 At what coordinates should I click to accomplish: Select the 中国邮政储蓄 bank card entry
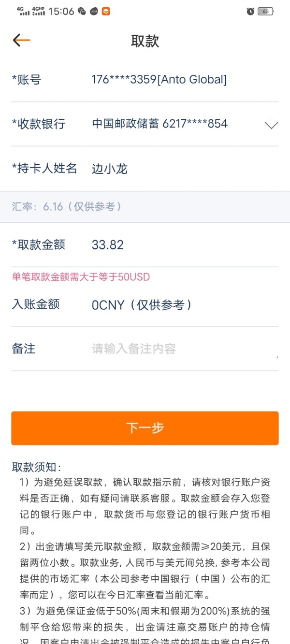159,124
